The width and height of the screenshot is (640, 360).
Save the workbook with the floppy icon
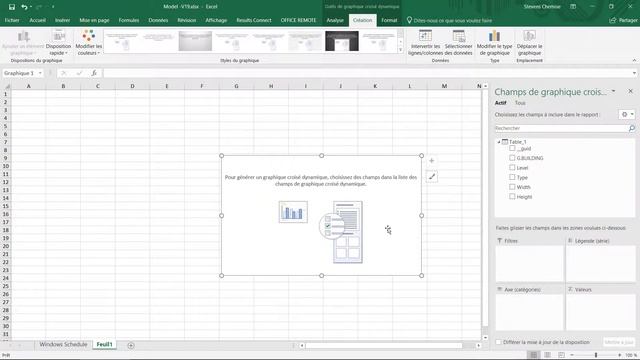(11, 7)
